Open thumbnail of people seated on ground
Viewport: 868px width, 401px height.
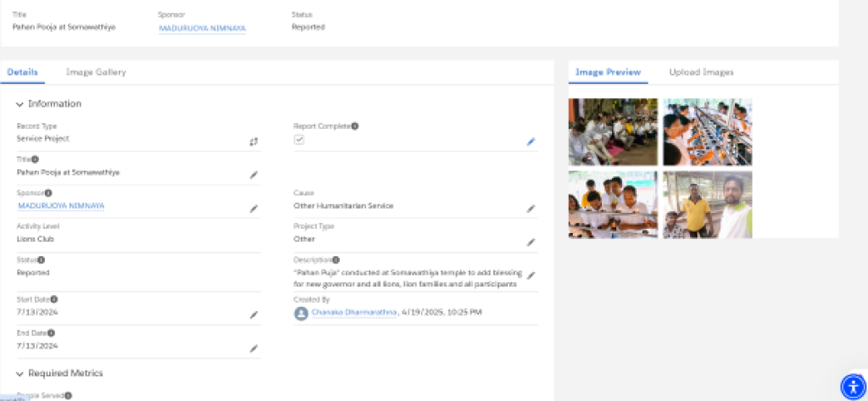click(x=613, y=131)
